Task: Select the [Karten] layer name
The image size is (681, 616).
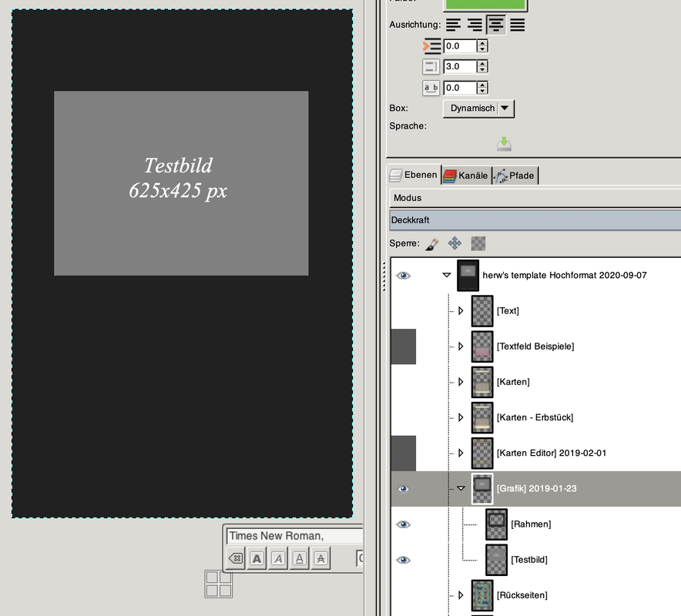Action: tap(513, 382)
